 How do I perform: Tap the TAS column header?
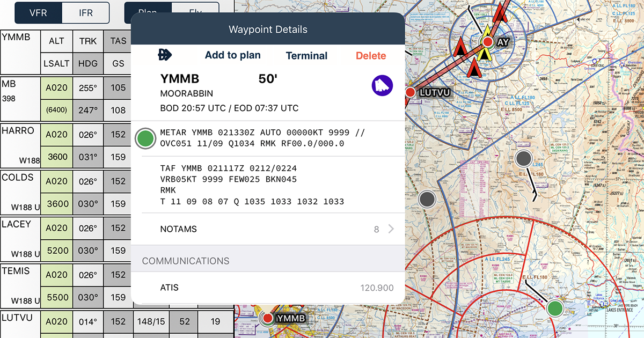pos(119,41)
